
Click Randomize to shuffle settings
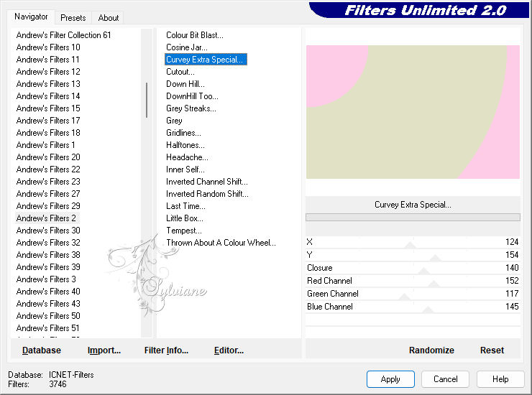tap(431, 350)
